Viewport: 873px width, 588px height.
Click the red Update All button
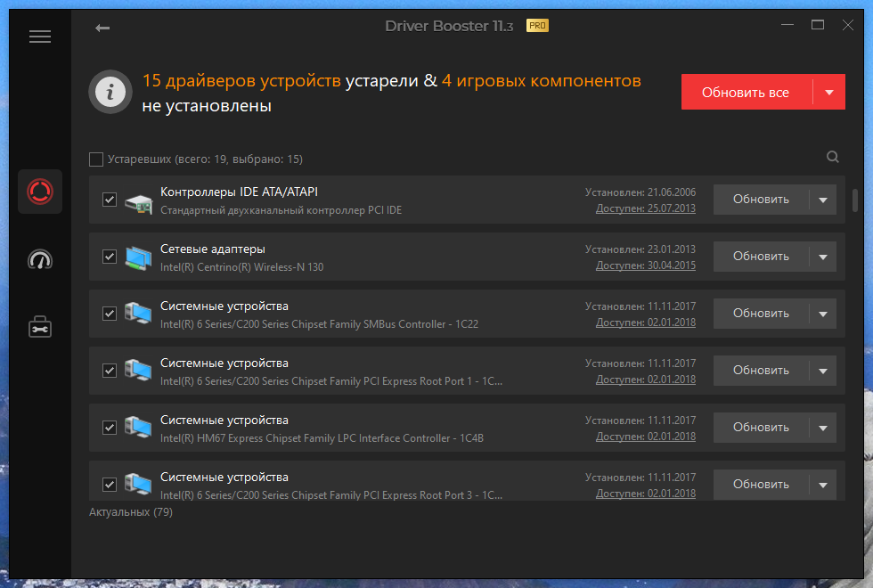[747, 92]
